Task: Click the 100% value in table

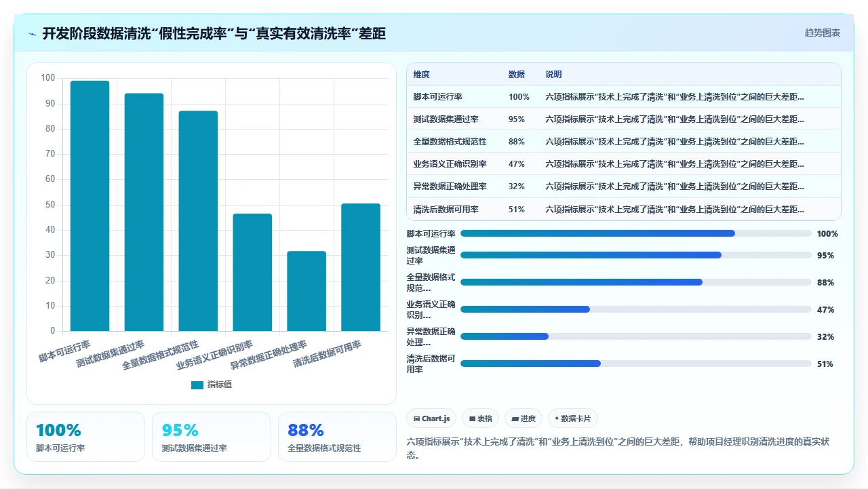Action: point(519,97)
